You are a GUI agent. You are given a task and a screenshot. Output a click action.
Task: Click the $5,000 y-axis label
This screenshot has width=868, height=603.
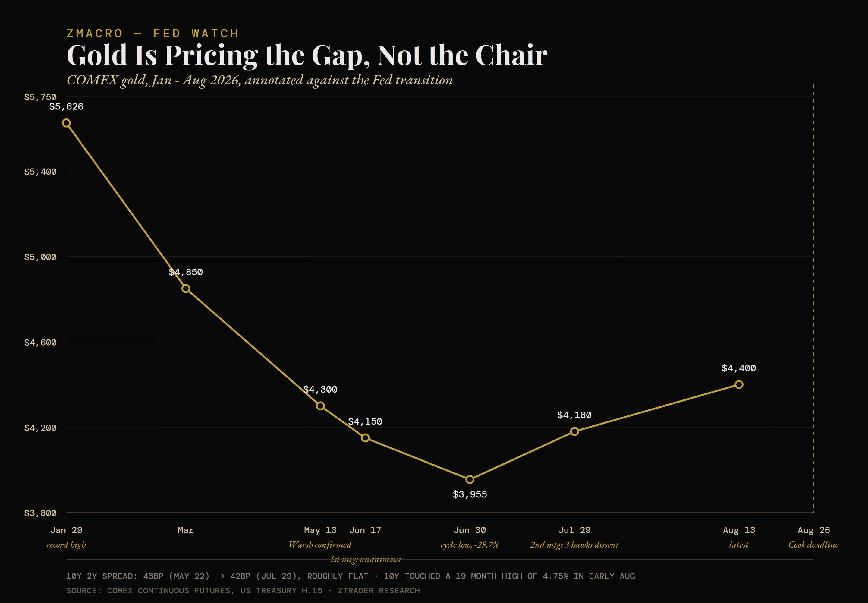coord(40,257)
